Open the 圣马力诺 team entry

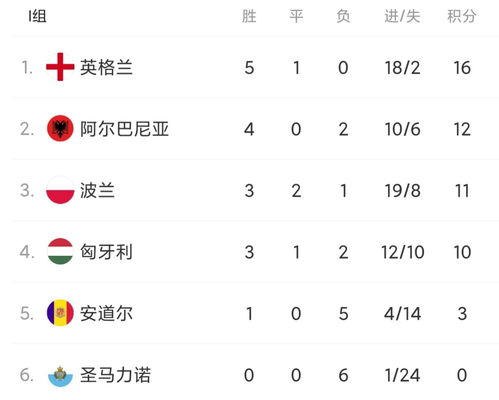coord(115,375)
